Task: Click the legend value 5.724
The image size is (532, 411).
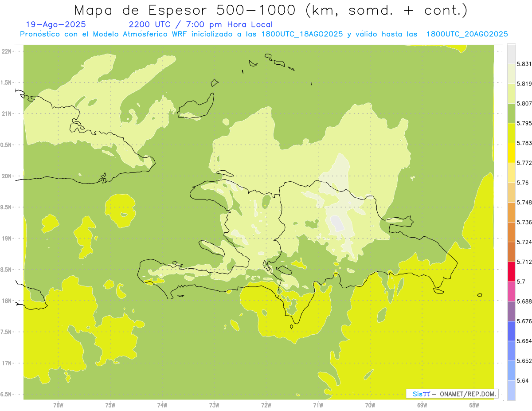Action: (524, 242)
